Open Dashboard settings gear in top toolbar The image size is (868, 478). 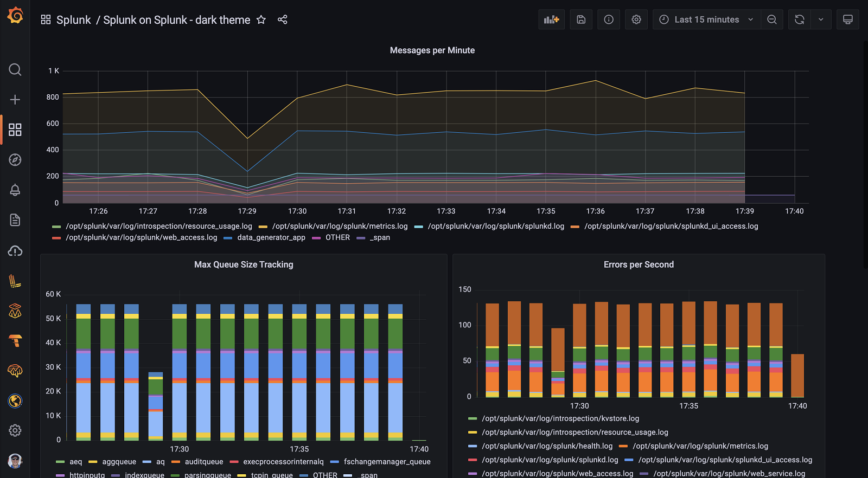coord(636,20)
